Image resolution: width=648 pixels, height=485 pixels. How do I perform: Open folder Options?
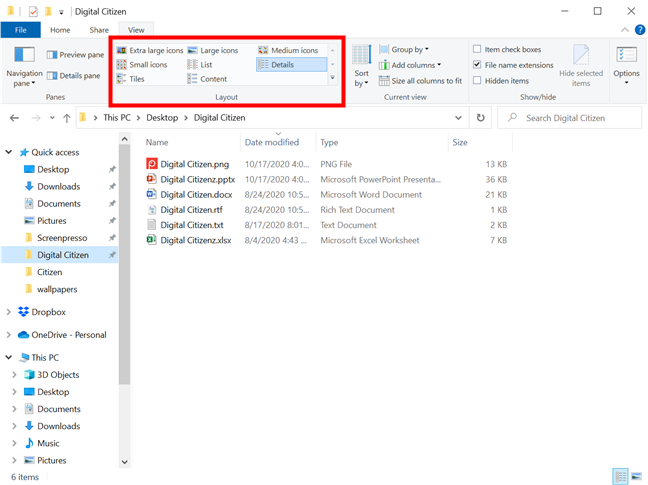(626, 66)
